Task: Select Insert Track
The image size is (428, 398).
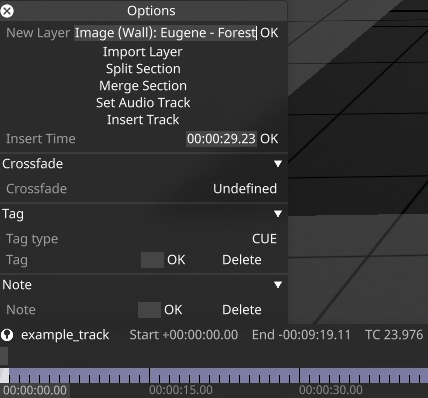Action: [x=143, y=120]
